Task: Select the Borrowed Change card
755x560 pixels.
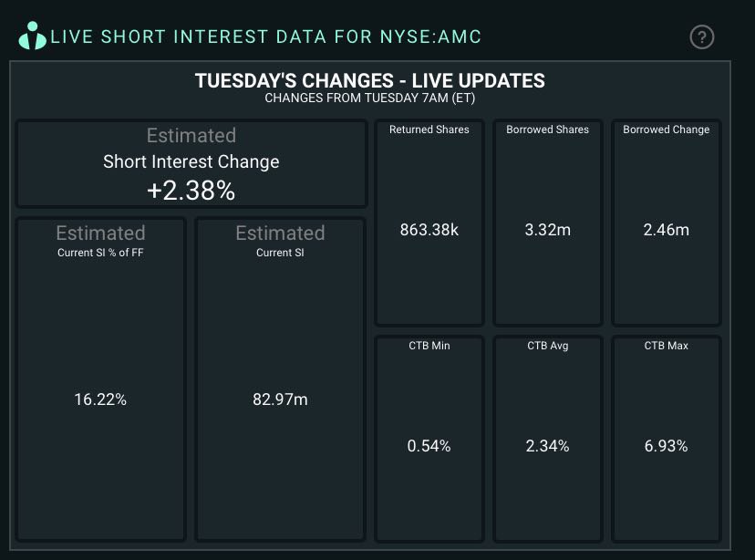Action: point(666,222)
